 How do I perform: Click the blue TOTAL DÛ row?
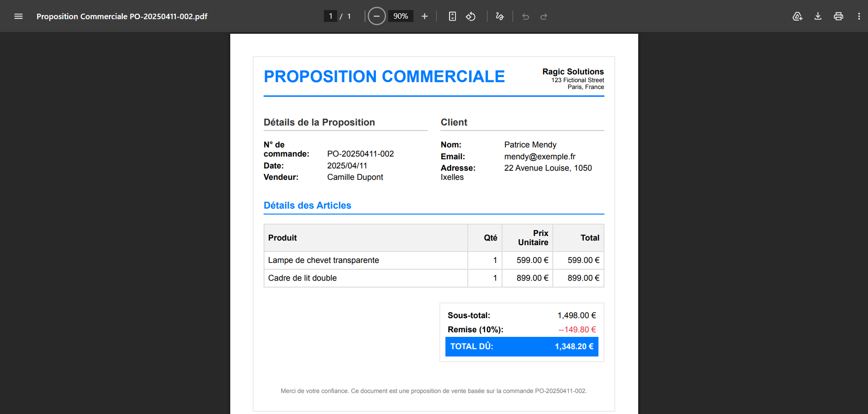click(x=522, y=346)
